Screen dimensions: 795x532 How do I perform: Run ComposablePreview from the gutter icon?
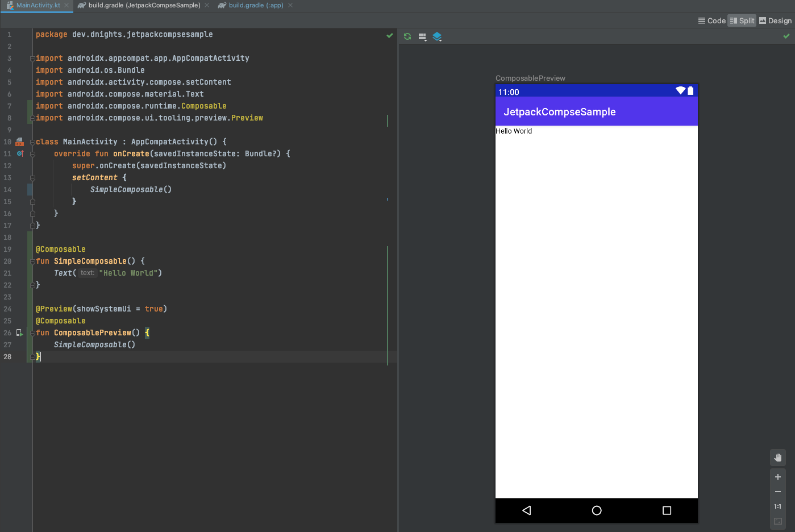pos(20,332)
